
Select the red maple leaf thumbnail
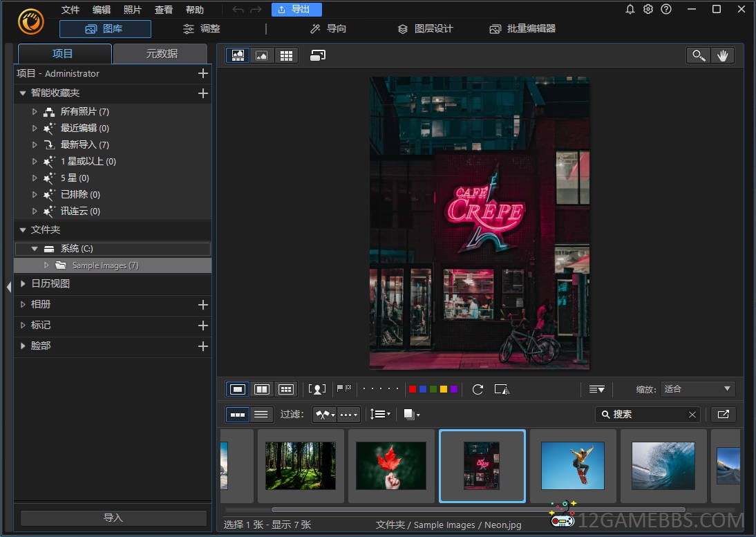click(x=391, y=466)
